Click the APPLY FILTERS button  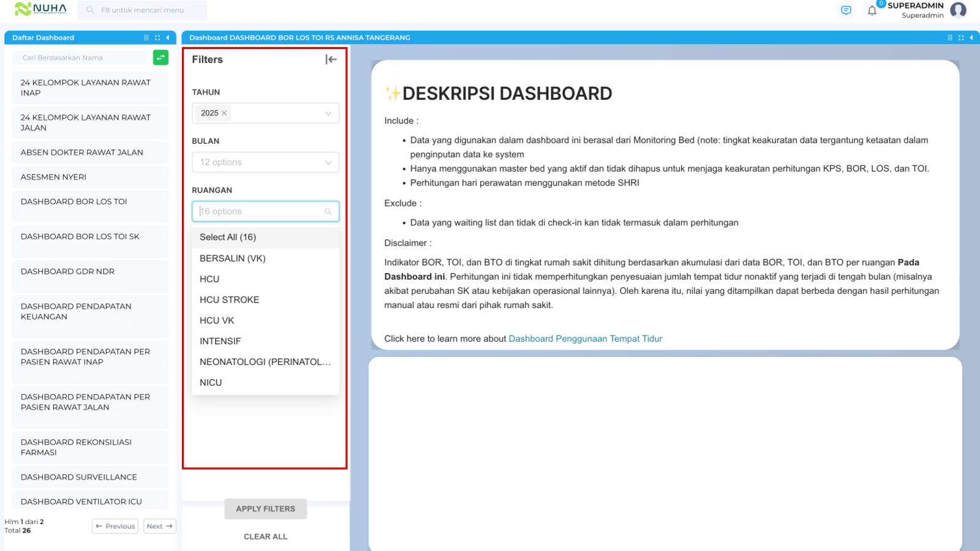(x=265, y=509)
